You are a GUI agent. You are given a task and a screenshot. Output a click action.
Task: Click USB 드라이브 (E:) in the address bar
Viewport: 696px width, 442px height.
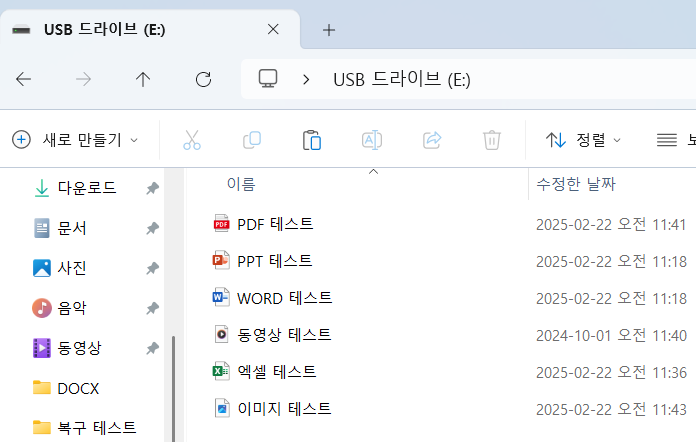(402, 79)
